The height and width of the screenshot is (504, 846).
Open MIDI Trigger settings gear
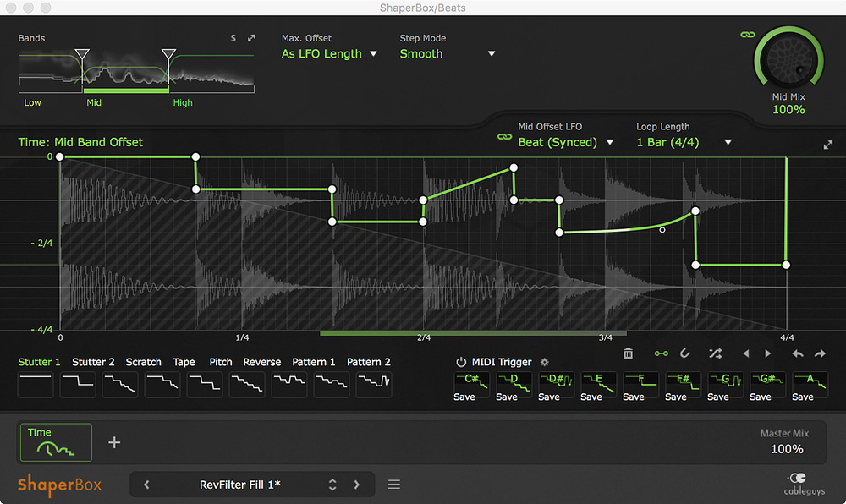[544, 362]
